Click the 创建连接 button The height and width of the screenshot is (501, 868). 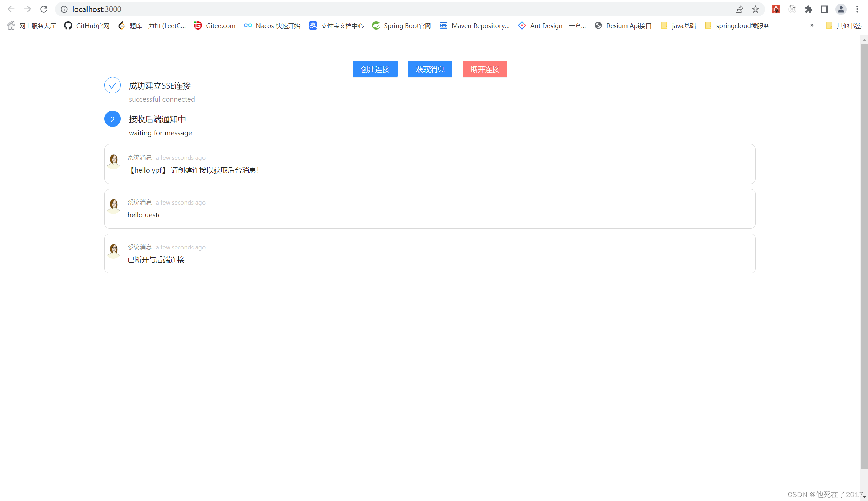pyautogui.click(x=375, y=69)
